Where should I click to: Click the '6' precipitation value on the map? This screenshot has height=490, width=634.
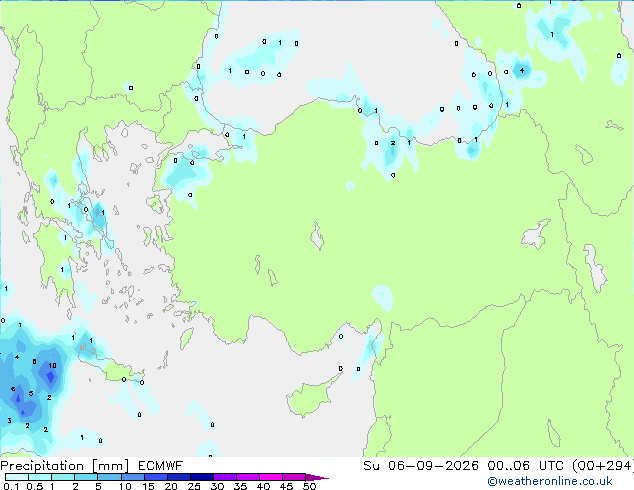click(x=13, y=389)
